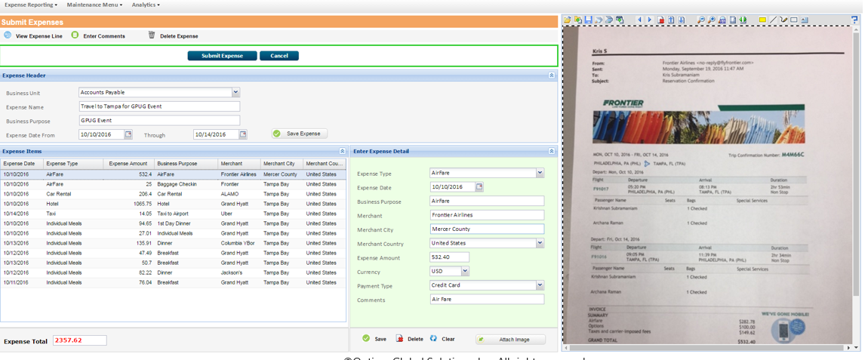Screen dimensions: 868x360
Task: Select the freehand pencil annotation tool
Action: [783, 20]
